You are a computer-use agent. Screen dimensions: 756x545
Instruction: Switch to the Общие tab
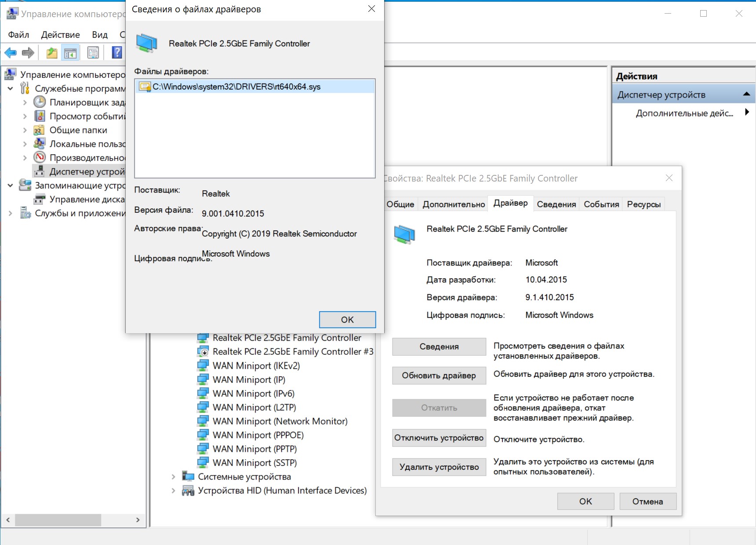pos(400,204)
